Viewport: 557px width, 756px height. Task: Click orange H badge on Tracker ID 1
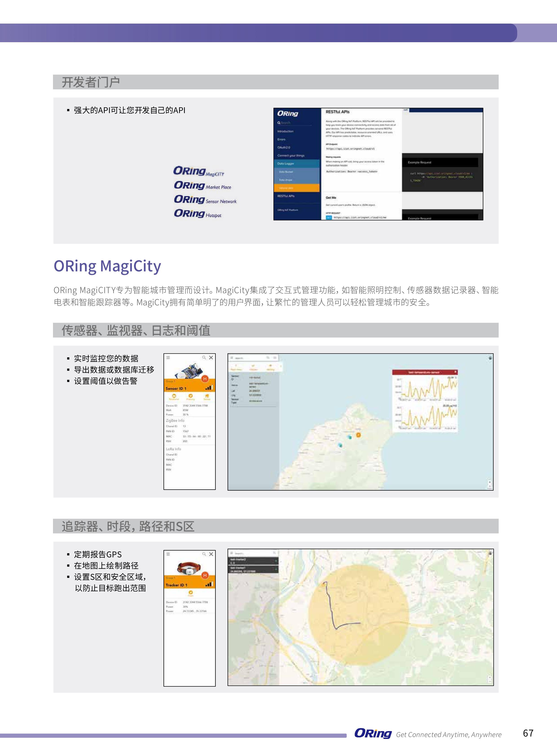[x=205, y=575]
